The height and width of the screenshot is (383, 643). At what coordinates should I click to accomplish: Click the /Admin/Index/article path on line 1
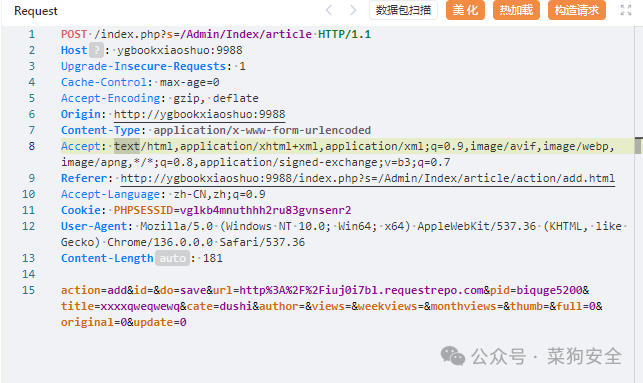[246, 34]
